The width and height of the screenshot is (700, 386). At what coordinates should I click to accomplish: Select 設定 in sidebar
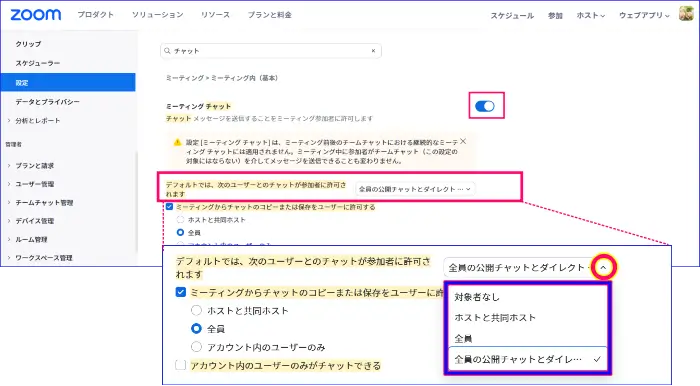tap(68, 83)
